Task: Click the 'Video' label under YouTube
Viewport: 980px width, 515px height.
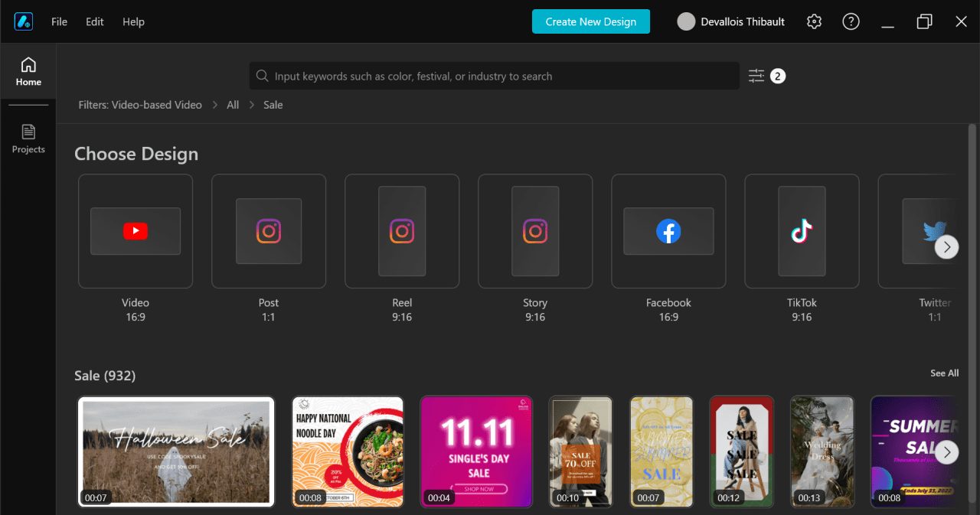Action: 136,302
